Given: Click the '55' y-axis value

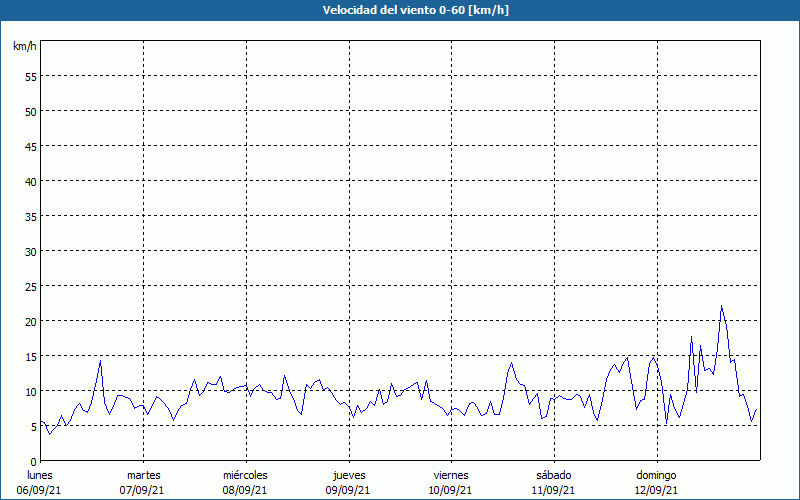Looking at the screenshot, I should [31, 77].
